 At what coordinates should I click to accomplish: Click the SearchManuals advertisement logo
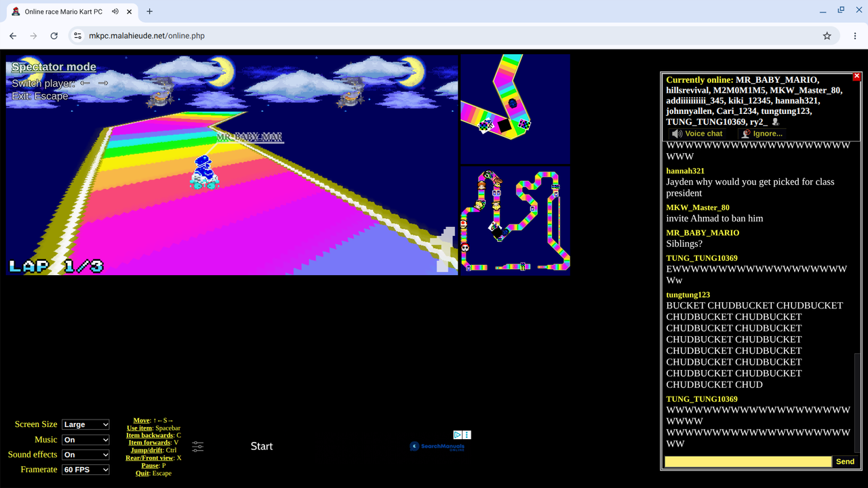(437, 446)
